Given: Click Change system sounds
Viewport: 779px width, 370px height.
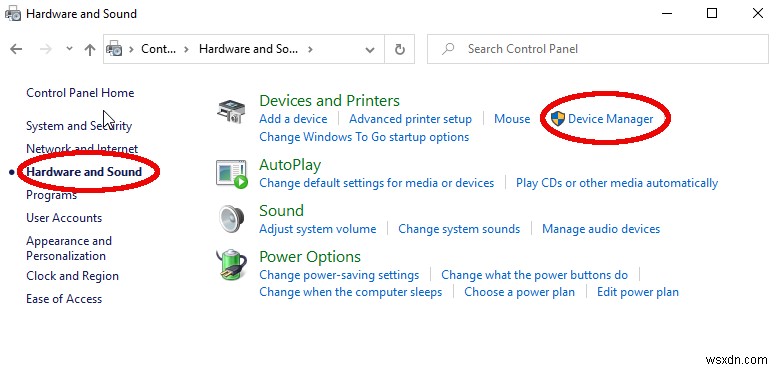Looking at the screenshot, I should 459,229.
